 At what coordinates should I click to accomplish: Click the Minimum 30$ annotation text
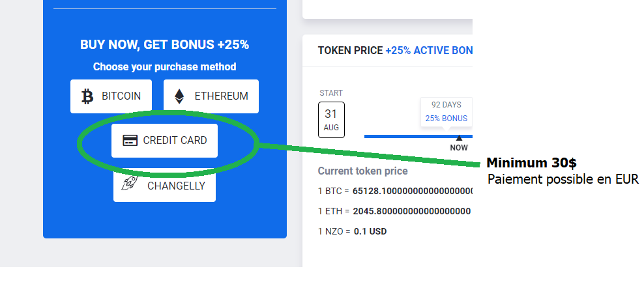tap(531, 163)
